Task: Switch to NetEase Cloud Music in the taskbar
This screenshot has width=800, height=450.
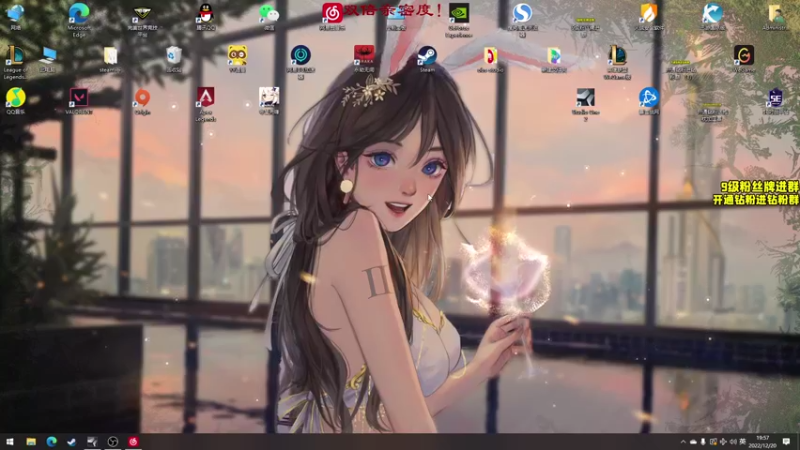Action: pos(133,442)
